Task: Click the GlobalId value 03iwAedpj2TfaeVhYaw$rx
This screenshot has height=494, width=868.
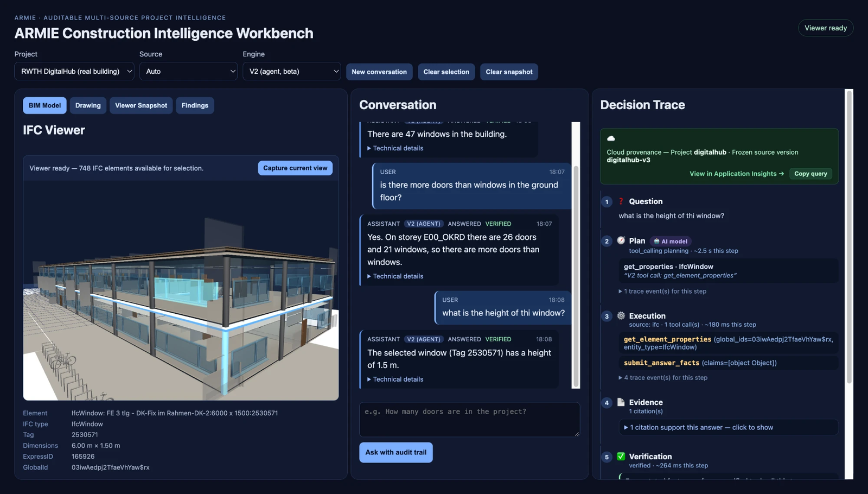Action: click(111, 467)
